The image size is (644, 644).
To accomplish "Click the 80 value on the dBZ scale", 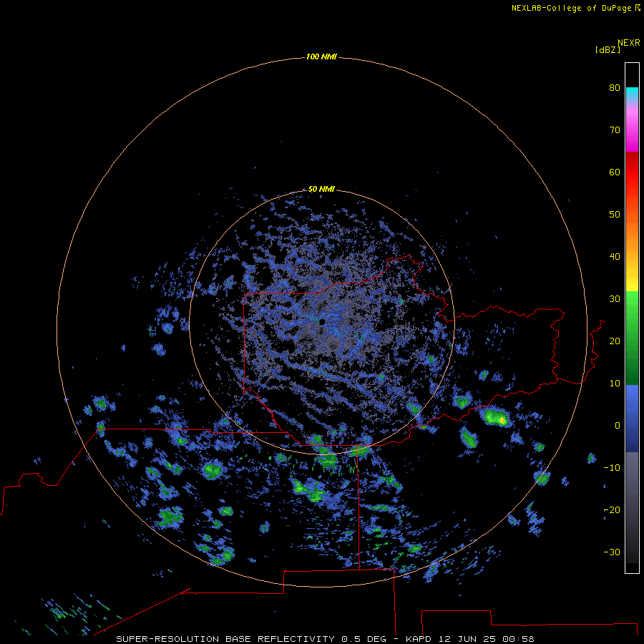I will [615, 87].
